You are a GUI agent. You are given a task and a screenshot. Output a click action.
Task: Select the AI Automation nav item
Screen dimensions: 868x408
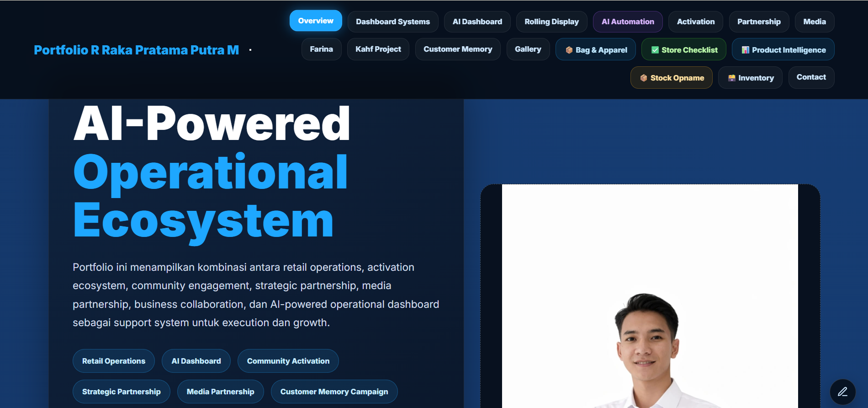(628, 21)
